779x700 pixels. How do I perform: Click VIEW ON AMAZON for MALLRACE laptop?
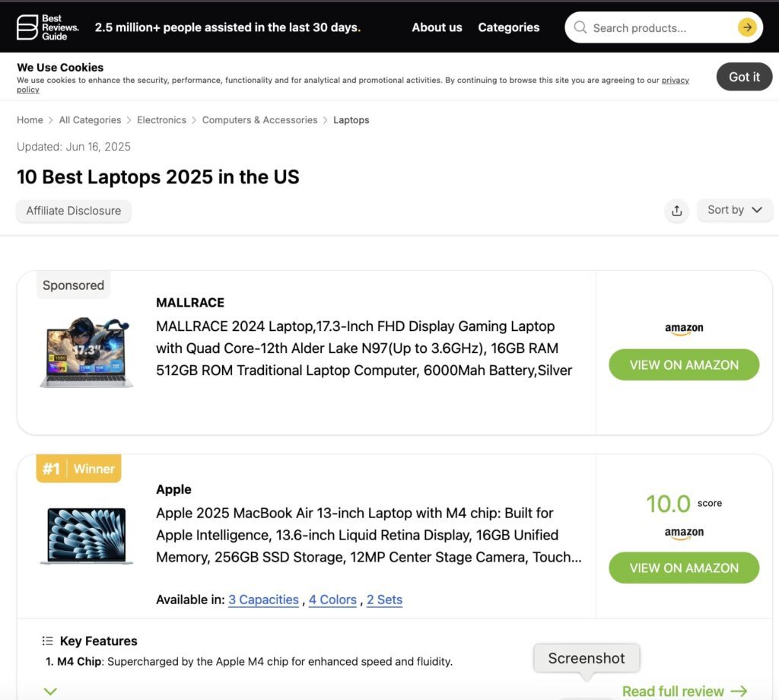(x=684, y=364)
